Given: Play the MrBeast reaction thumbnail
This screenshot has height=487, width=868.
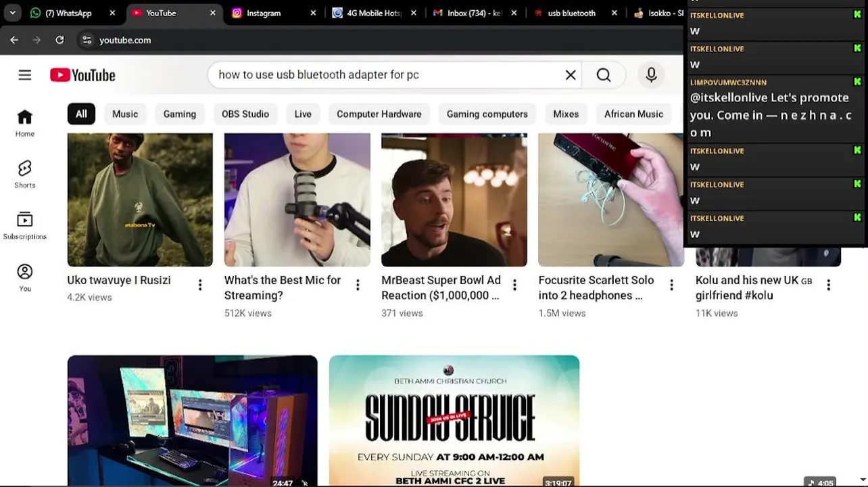Looking at the screenshot, I should pyautogui.click(x=454, y=200).
